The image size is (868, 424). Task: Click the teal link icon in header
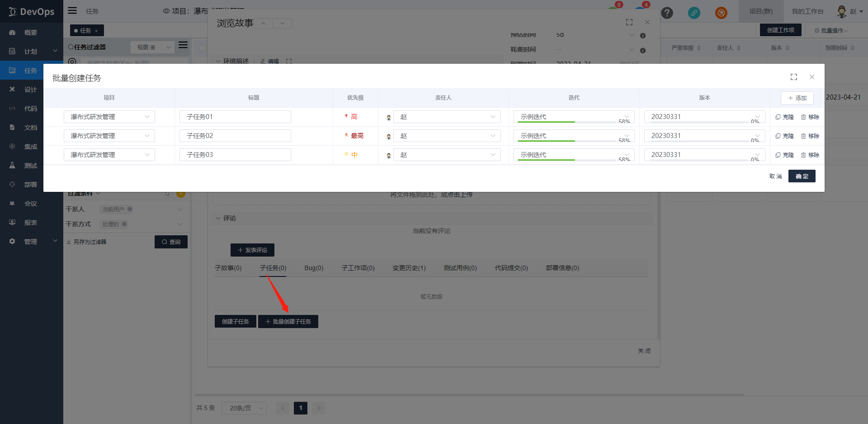[x=694, y=13]
